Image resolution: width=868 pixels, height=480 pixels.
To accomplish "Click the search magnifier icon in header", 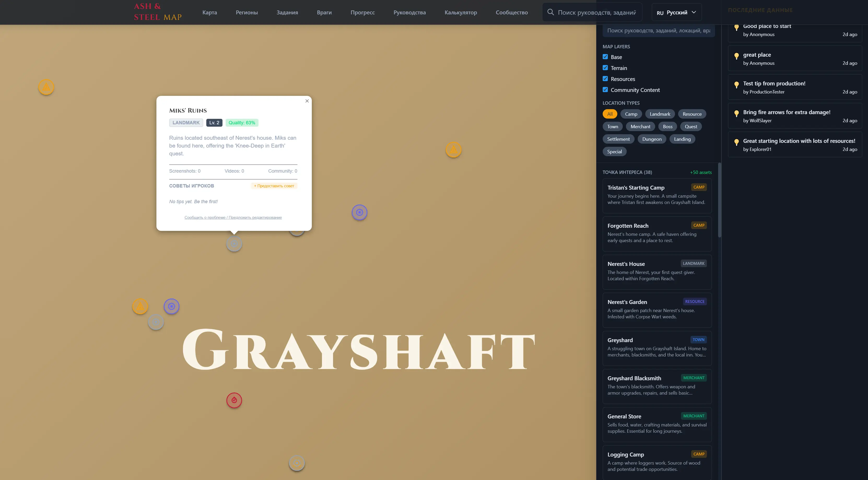I will 550,12.
